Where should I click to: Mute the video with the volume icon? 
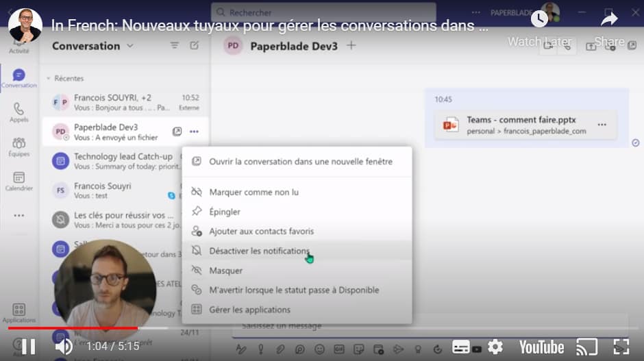tap(64, 347)
